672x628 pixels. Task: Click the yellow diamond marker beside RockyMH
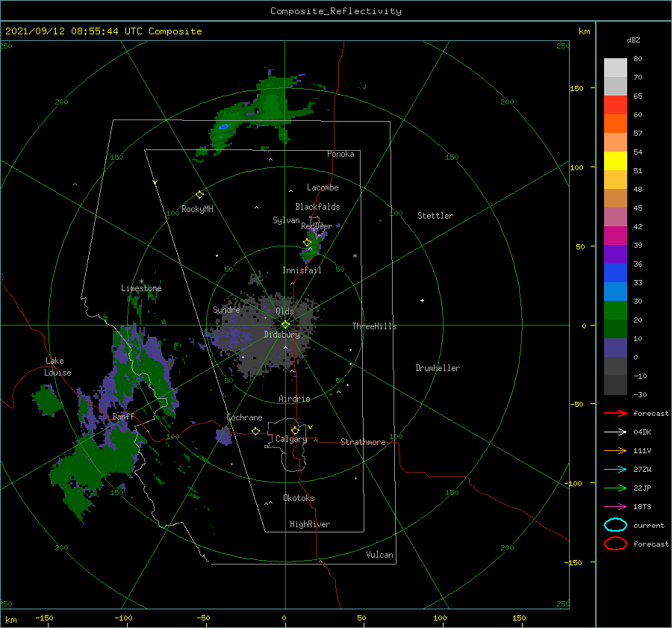[199, 195]
